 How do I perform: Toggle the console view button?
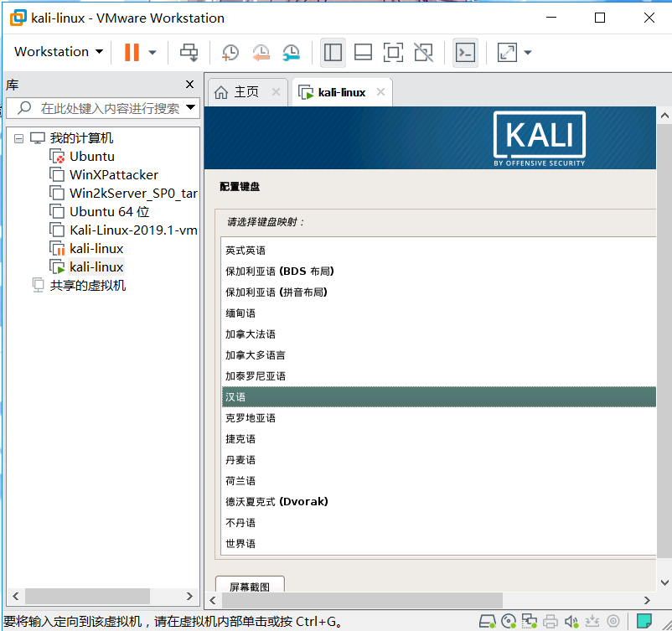[465, 52]
